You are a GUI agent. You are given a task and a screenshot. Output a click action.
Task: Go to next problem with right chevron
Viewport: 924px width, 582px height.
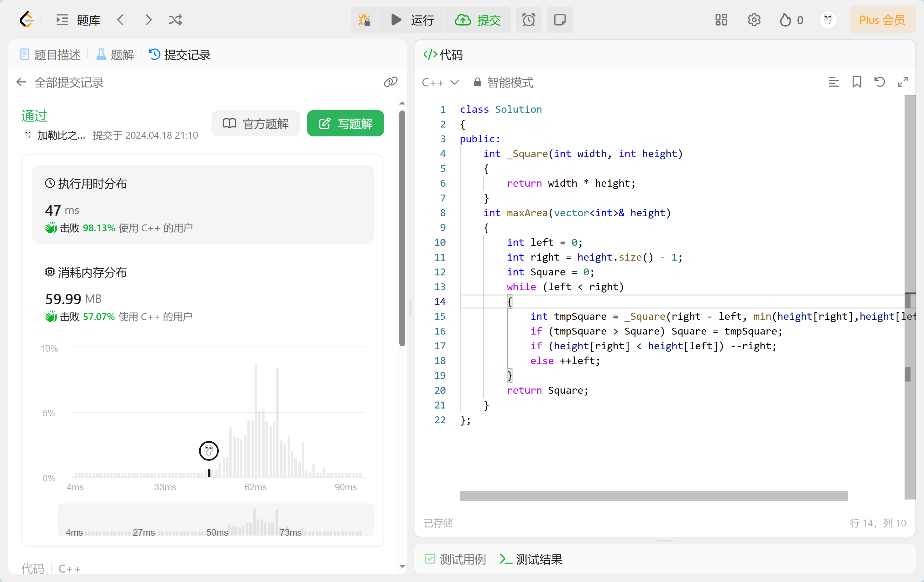[148, 20]
